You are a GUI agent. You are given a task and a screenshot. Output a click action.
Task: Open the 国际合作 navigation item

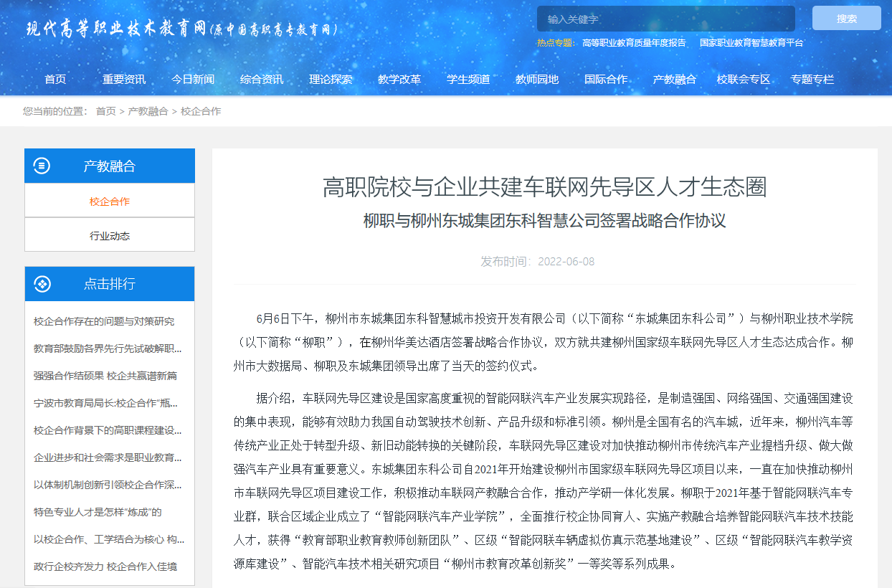(x=606, y=80)
